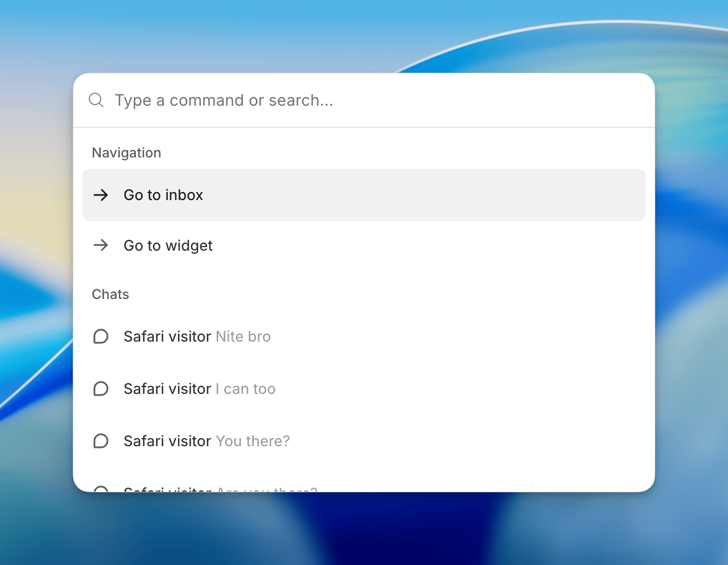Click the Nite bro message preview text
728x565 pixels.
point(243,336)
